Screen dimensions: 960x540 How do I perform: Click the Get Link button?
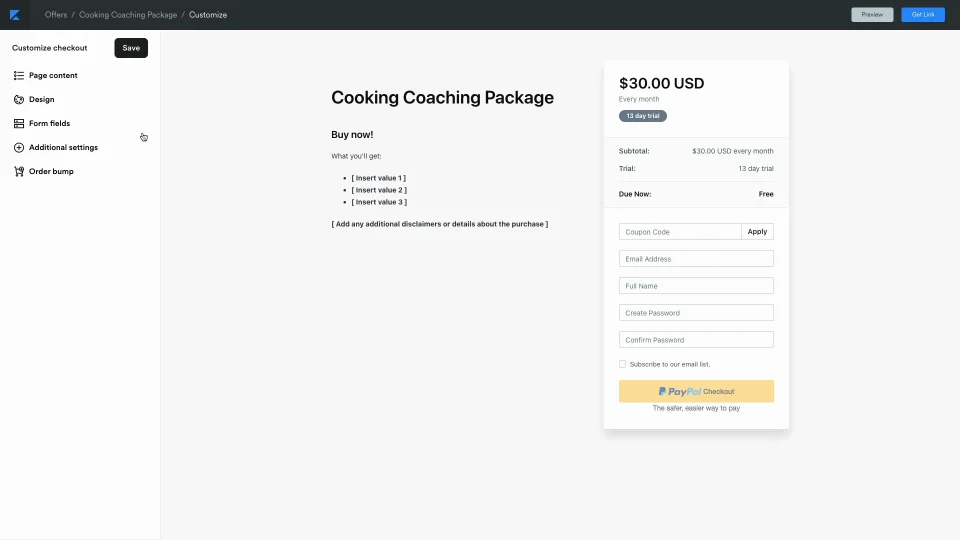point(923,15)
